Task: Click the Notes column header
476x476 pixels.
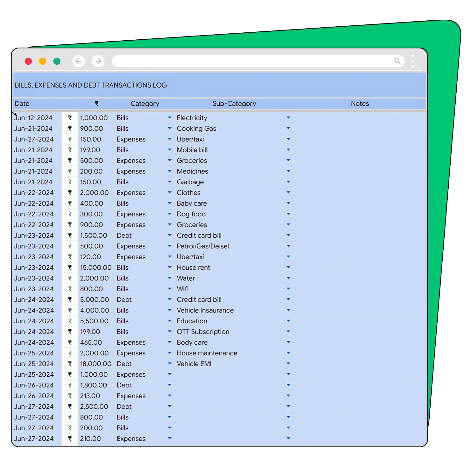Action: point(360,103)
